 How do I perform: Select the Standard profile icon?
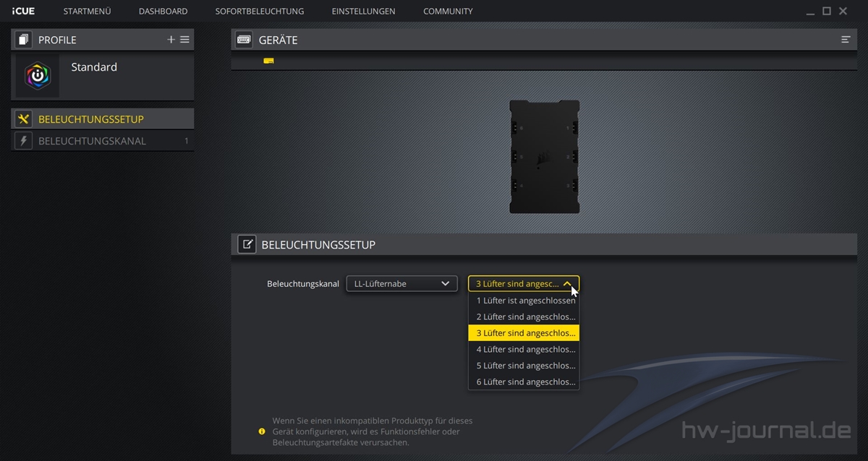coord(37,76)
